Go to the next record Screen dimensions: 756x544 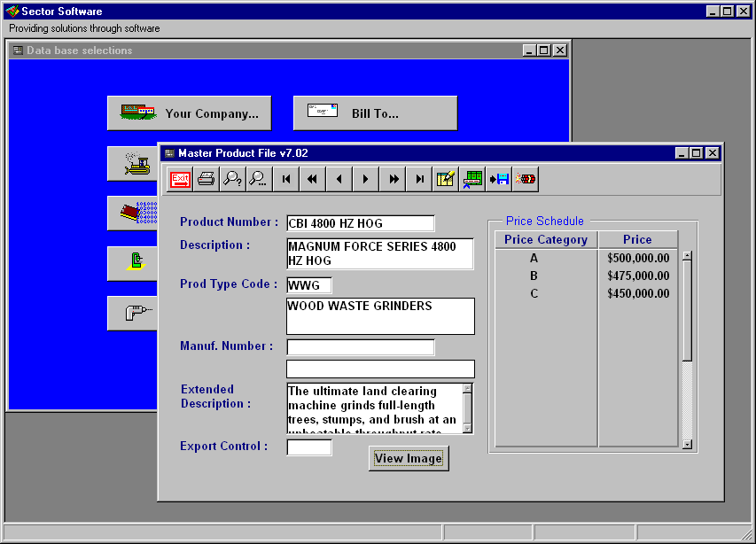[365, 179]
